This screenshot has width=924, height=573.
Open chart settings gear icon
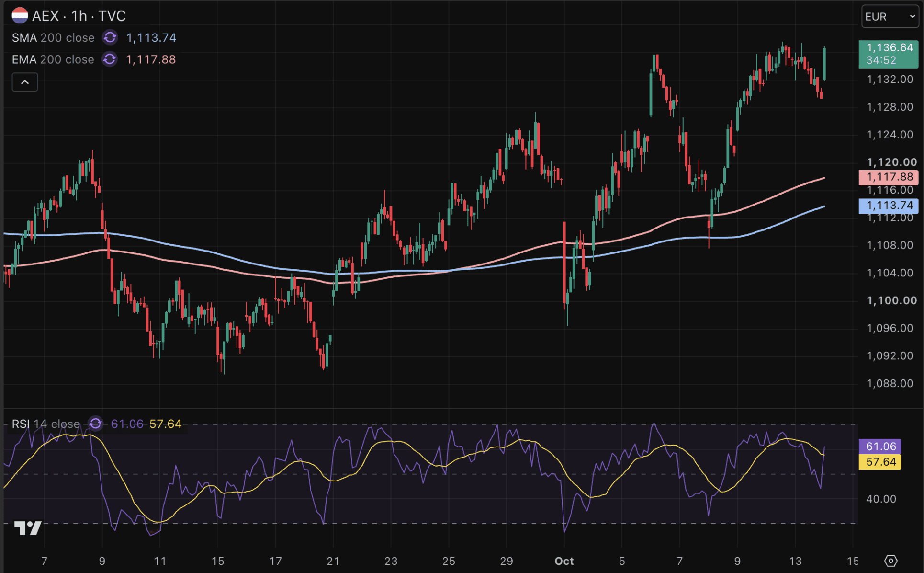(890, 561)
